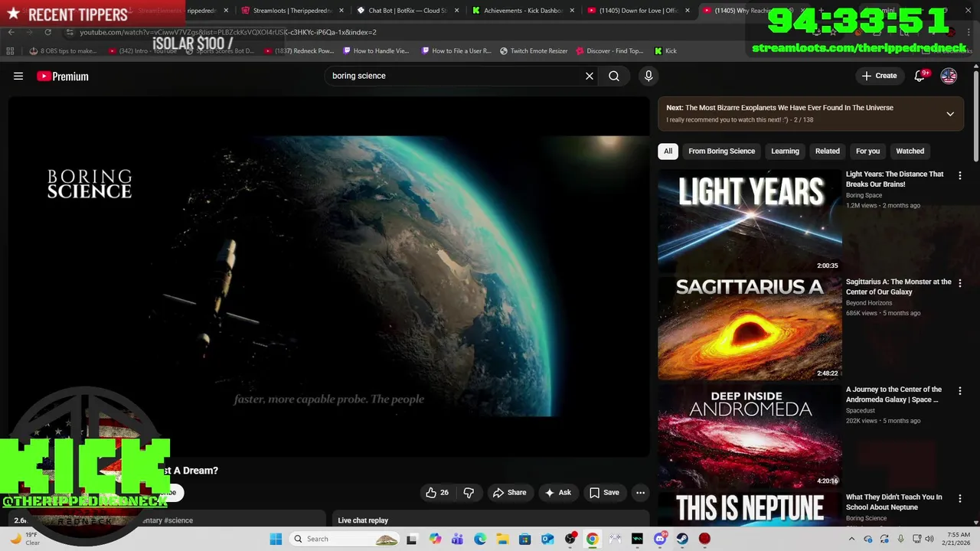980x551 pixels.
Task: Share the current video
Action: 509,493
